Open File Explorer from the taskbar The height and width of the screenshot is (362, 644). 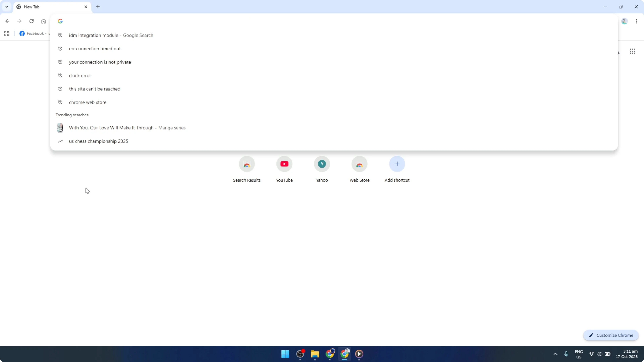point(315,354)
